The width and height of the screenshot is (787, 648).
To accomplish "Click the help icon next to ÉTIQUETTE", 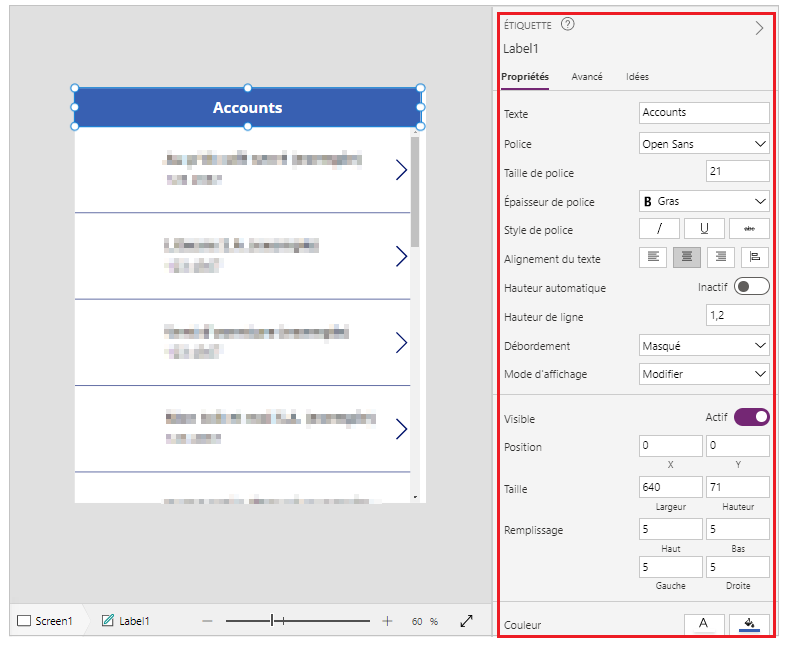I will click(x=567, y=24).
